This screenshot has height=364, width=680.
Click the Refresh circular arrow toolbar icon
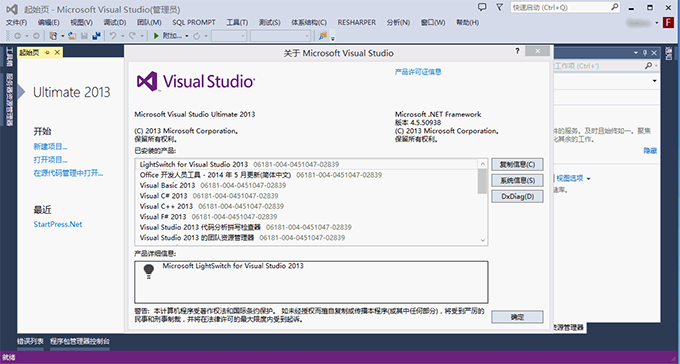(196, 36)
